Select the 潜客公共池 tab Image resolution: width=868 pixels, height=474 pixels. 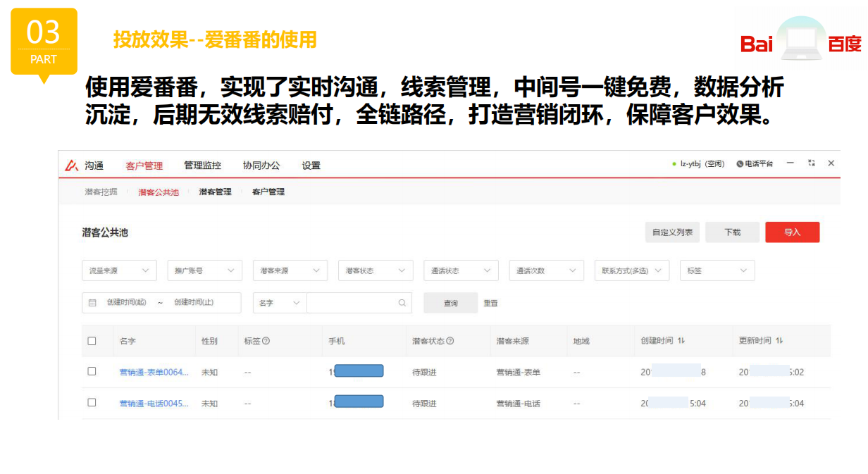[x=159, y=192]
